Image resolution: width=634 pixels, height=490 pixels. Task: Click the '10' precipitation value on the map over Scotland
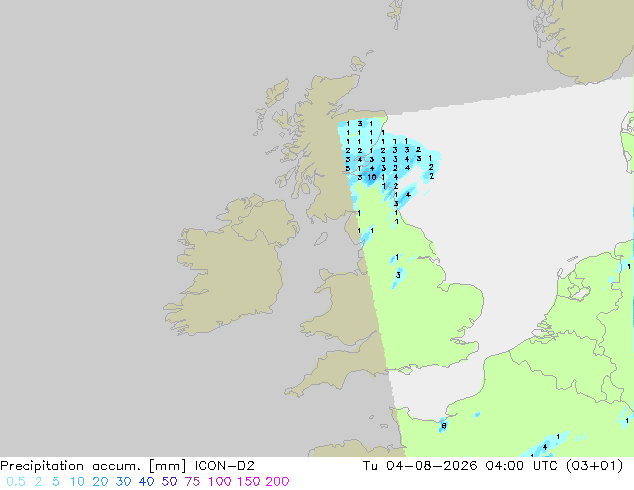click(x=372, y=177)
